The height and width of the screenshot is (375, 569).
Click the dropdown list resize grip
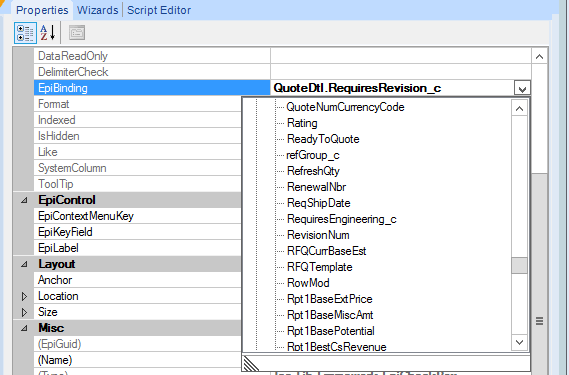251,363
